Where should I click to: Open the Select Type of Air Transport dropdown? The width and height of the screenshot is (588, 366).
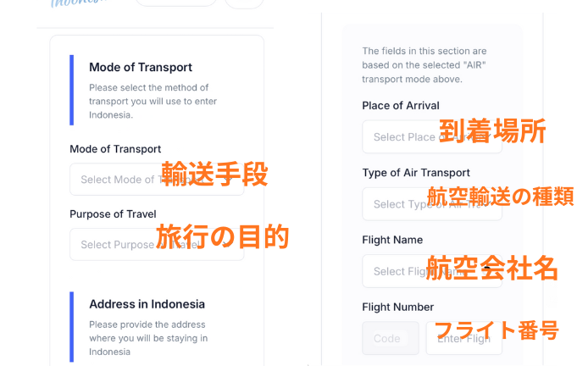[x=398, y=204]
